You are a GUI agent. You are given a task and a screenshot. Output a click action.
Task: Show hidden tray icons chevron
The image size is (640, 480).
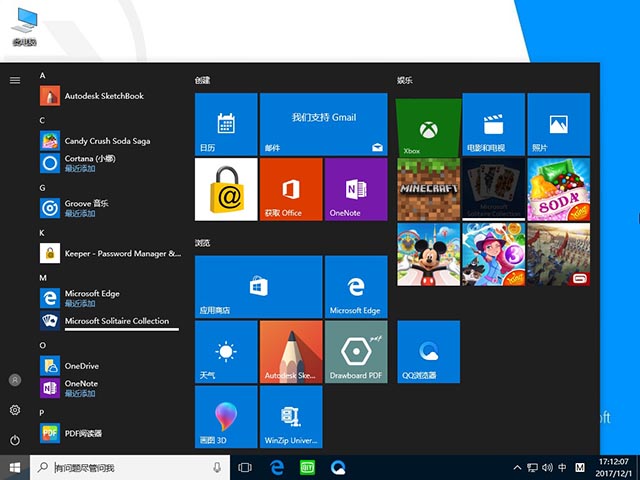(x=517, y=468)
